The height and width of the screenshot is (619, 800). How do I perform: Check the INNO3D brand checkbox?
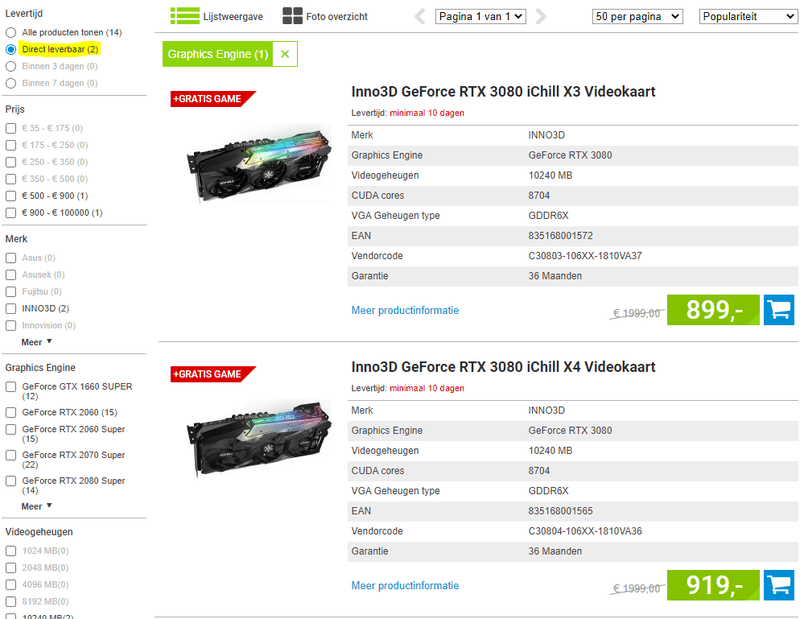[11, 308]
